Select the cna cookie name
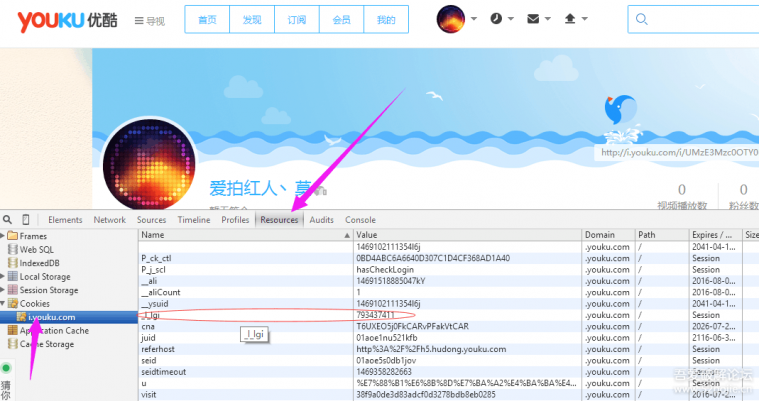Screen dimensions: 759x401 click(148, 326)
